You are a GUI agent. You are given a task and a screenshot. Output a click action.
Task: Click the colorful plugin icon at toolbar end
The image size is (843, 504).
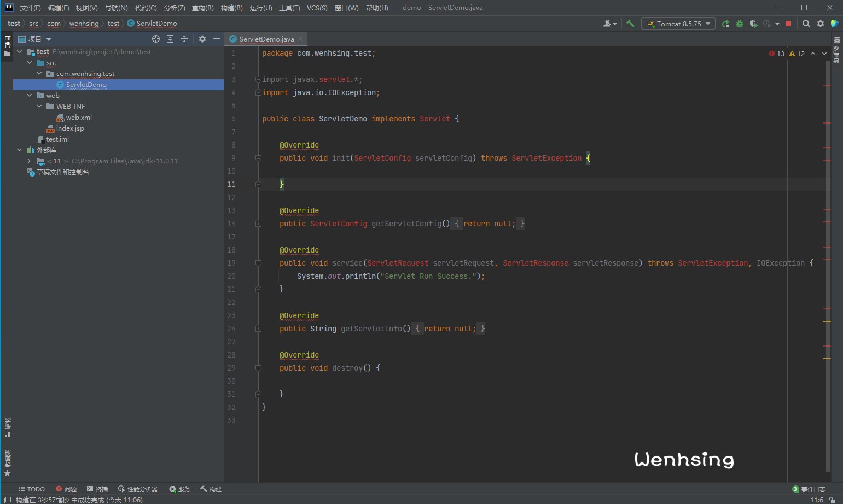834,24
